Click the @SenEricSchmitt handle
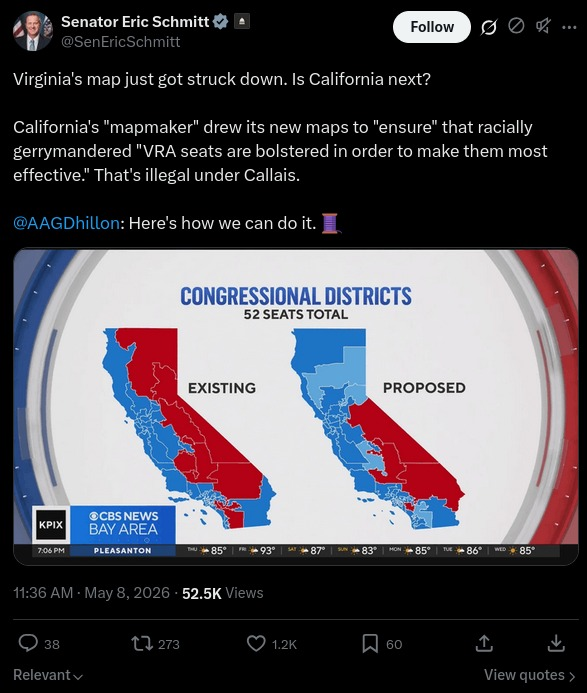Image resolution: width=587 pixels, height=693 pixels. [120, 42]
